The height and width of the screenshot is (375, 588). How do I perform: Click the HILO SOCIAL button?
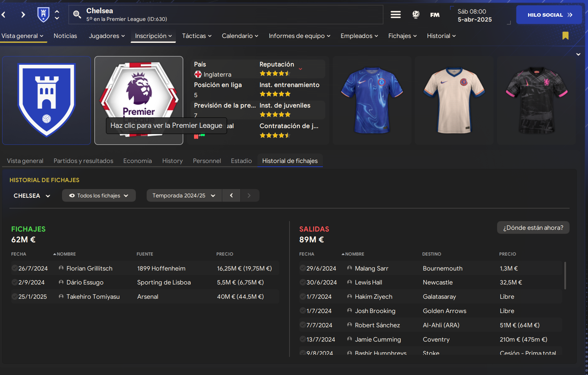pyautogui.click(x=549, y=15)
